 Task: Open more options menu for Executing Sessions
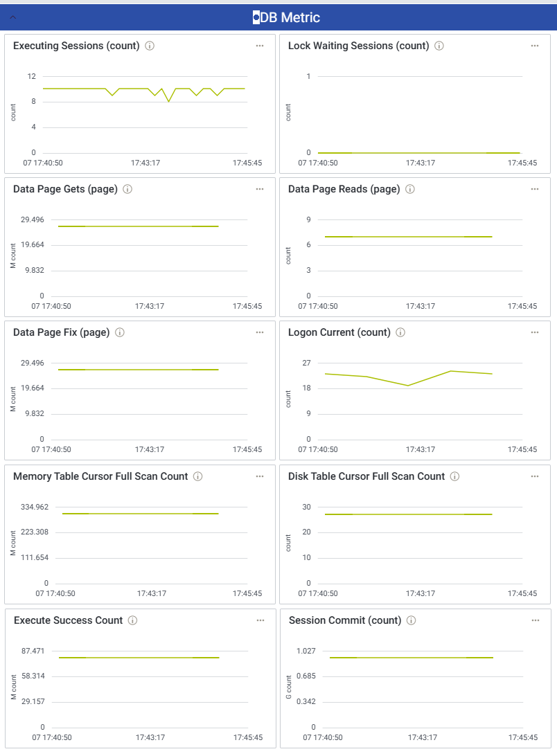(x=260, y=46)
